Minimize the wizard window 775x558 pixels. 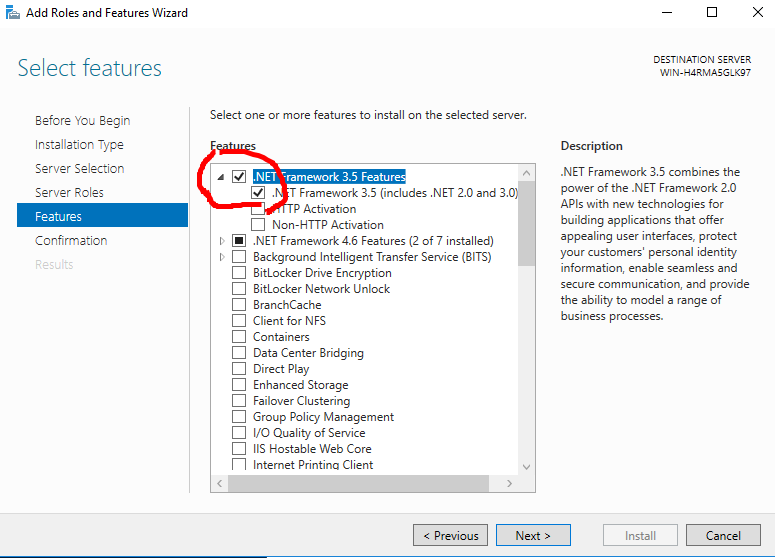(667, 12)
